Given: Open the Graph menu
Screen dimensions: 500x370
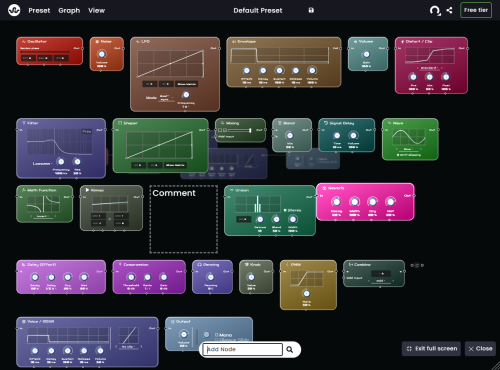Looking at the screenshot, I should pyautogui.click(x=69, y=11).
